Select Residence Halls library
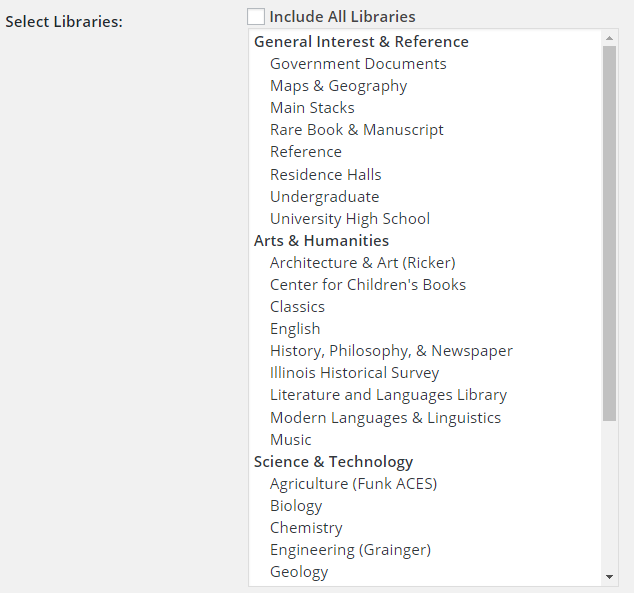 tap(325, 174)
